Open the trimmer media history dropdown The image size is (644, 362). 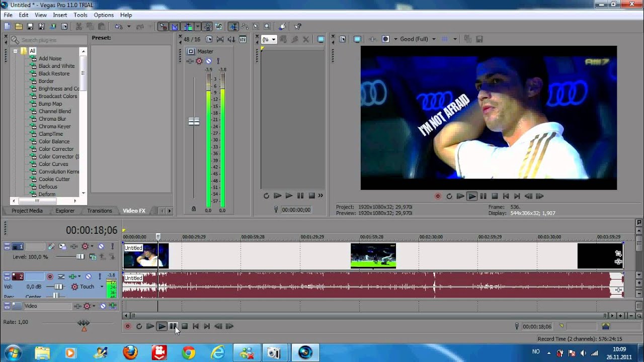(x=274, y=39)
